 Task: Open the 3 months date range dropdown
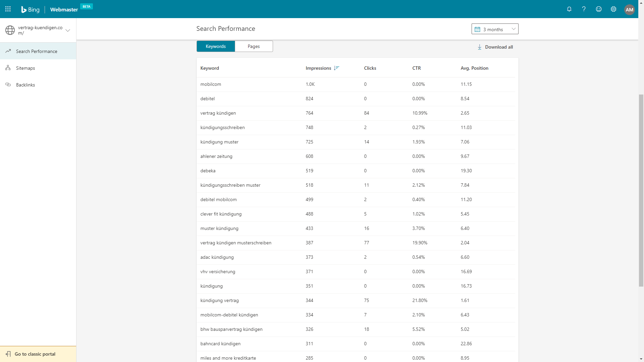(x=495, y=29)
